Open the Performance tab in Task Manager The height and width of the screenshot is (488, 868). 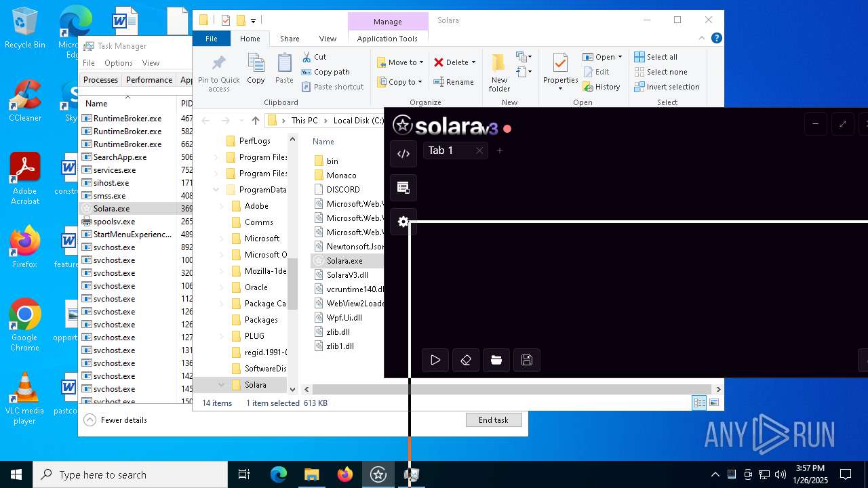click(x=149, y=80)
